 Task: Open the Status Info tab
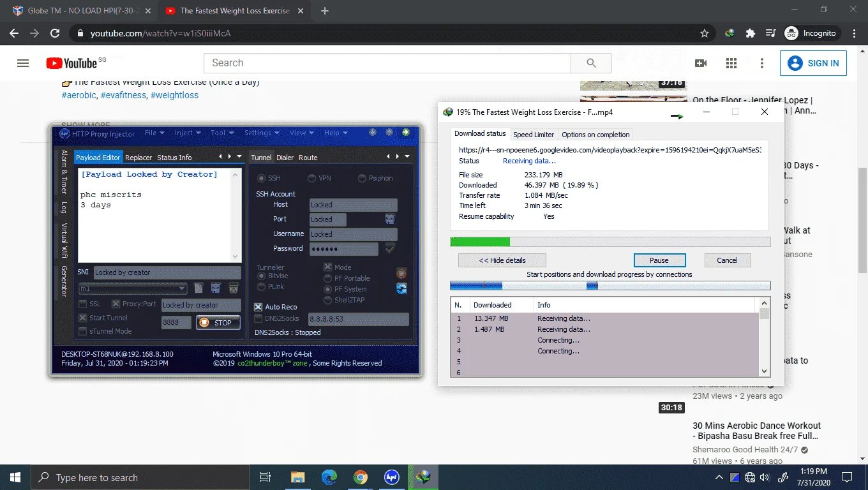(174, 158)
